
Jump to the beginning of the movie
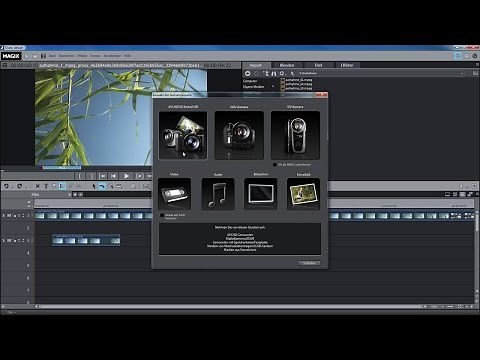point(113,176)
